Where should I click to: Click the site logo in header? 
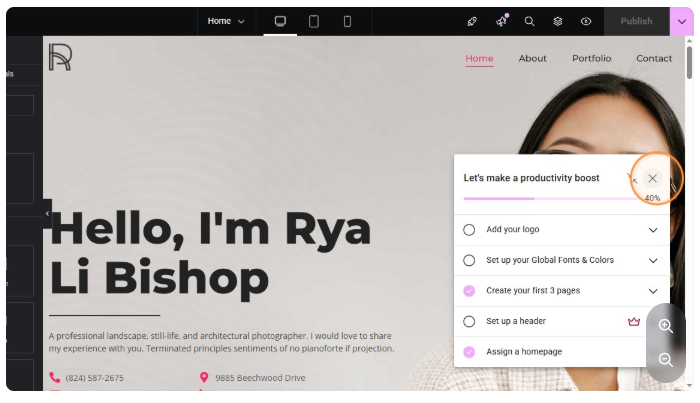[x=60, y=58]
